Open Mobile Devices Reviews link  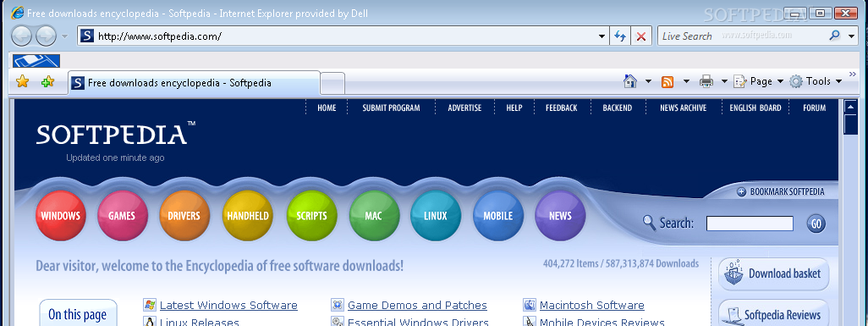(602, 322)
